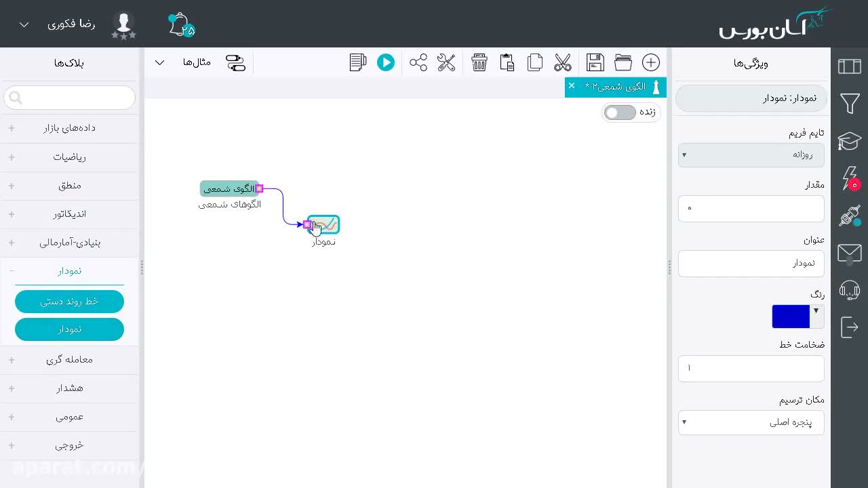Click the خط روند دستی block button

69,302
